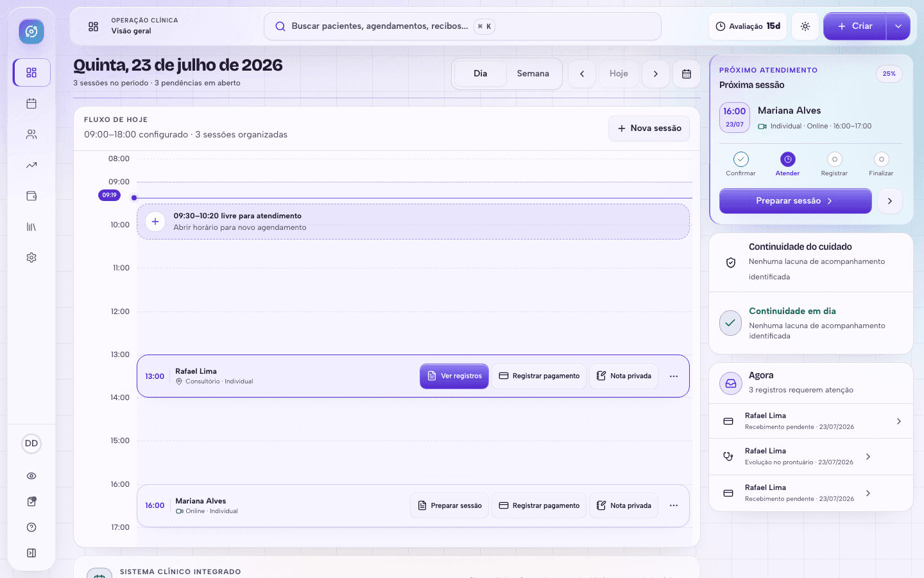Image resolution: width=924 pixels, height=578 pixels.
Task: Click the plus icon in free slot 09:30–10:20
Action: (155, 222)
